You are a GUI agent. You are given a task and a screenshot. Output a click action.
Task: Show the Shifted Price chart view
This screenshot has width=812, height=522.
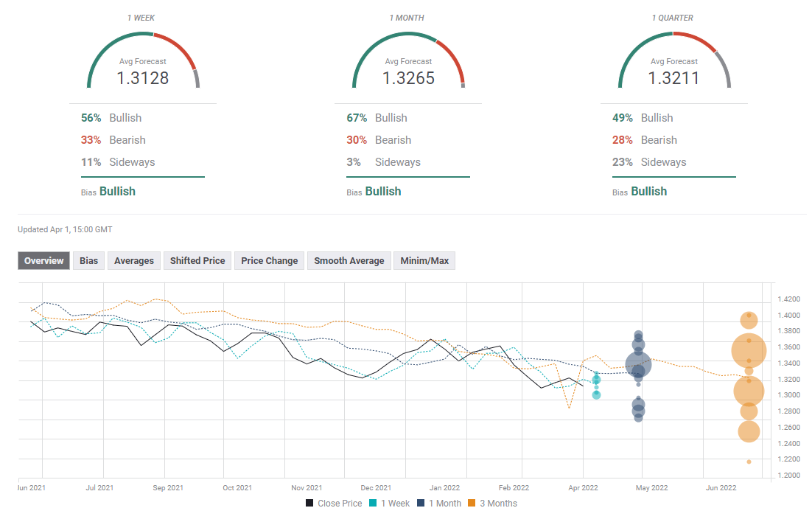[197, 260]
